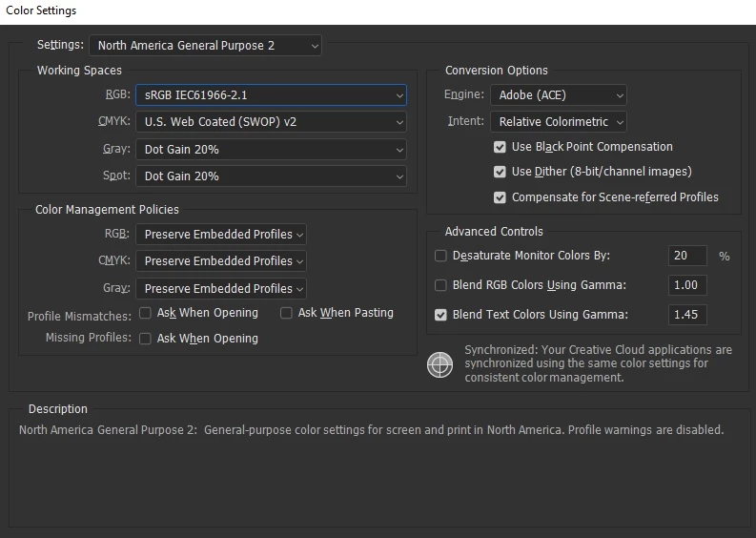This screenshot has width=756, height=538.
Task: Click the text gamma 1.45 value field
Action: click(687, 315)
